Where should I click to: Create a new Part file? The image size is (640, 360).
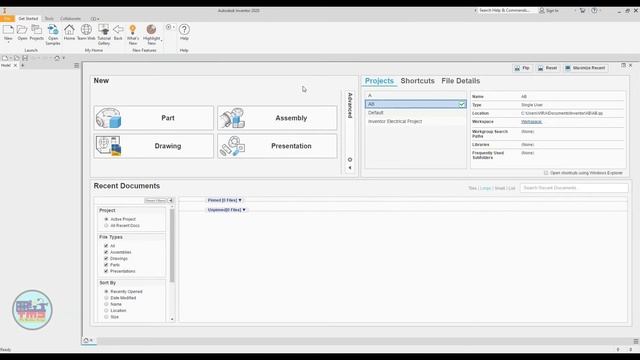[x=153, y=118]
